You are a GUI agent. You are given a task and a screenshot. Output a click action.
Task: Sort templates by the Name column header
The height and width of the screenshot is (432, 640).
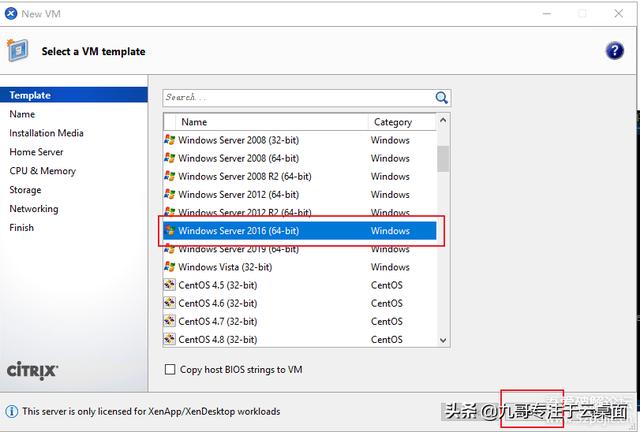pyautogui.click(x=266, y=122)
